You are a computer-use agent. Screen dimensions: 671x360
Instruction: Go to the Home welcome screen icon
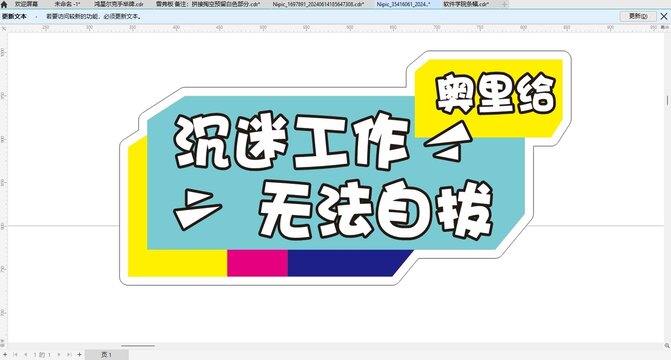tap(4, 4)
